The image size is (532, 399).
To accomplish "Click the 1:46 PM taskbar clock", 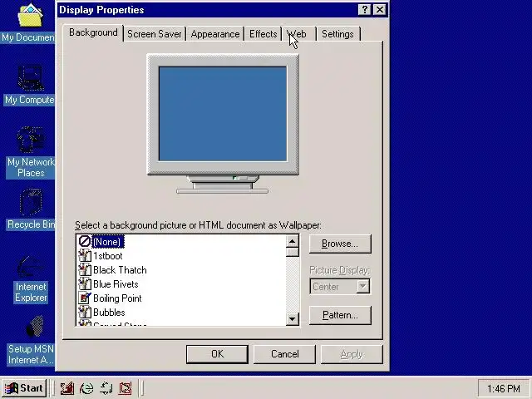I will [x=504, y=388].
